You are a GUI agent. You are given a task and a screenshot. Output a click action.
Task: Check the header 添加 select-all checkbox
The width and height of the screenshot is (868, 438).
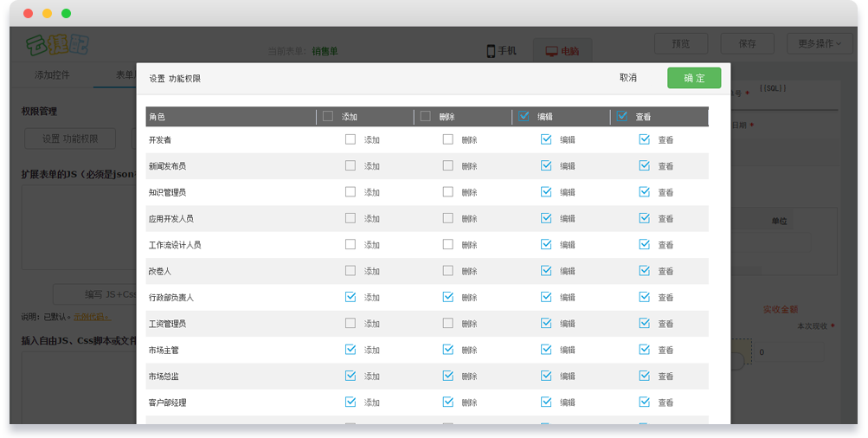pos(328,116)
